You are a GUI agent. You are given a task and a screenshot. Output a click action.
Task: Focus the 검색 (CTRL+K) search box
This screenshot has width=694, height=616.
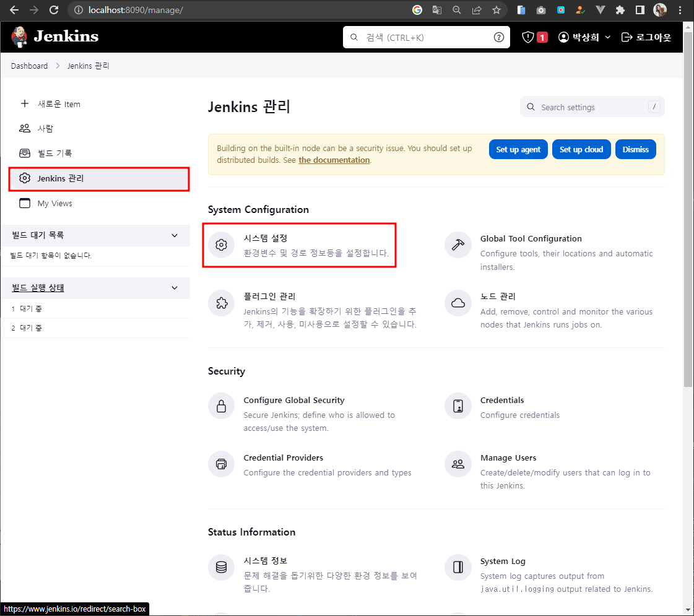click(426, 37)
